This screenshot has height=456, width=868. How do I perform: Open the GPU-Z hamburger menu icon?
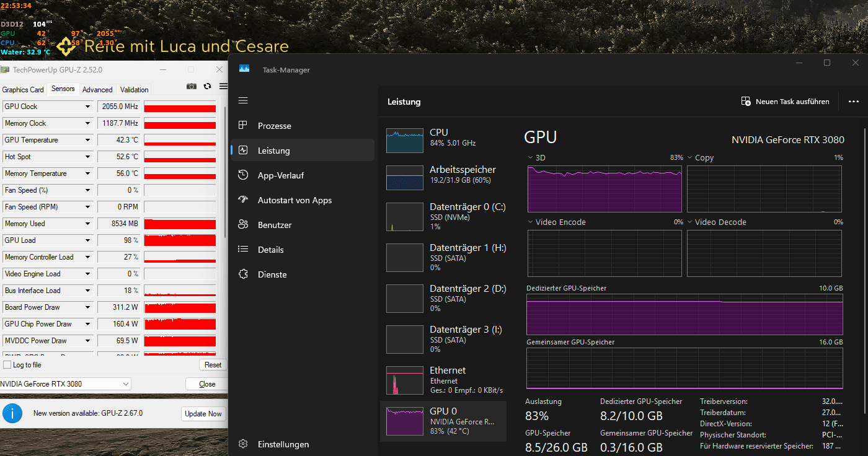223,86
